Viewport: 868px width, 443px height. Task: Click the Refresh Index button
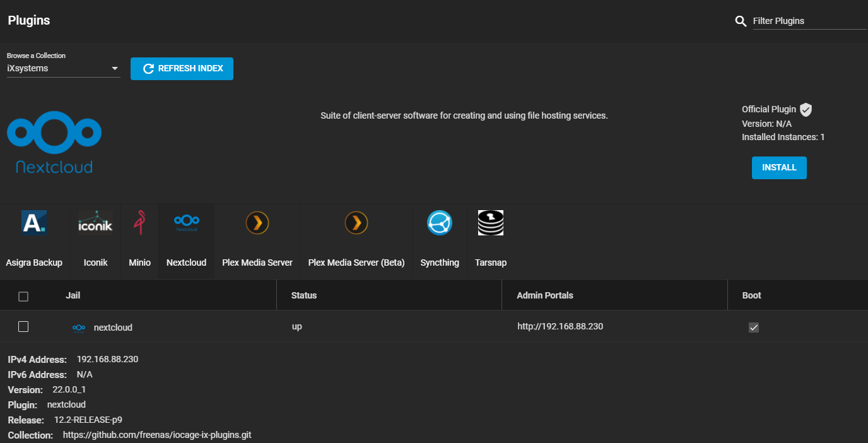[x=182, y=69]
